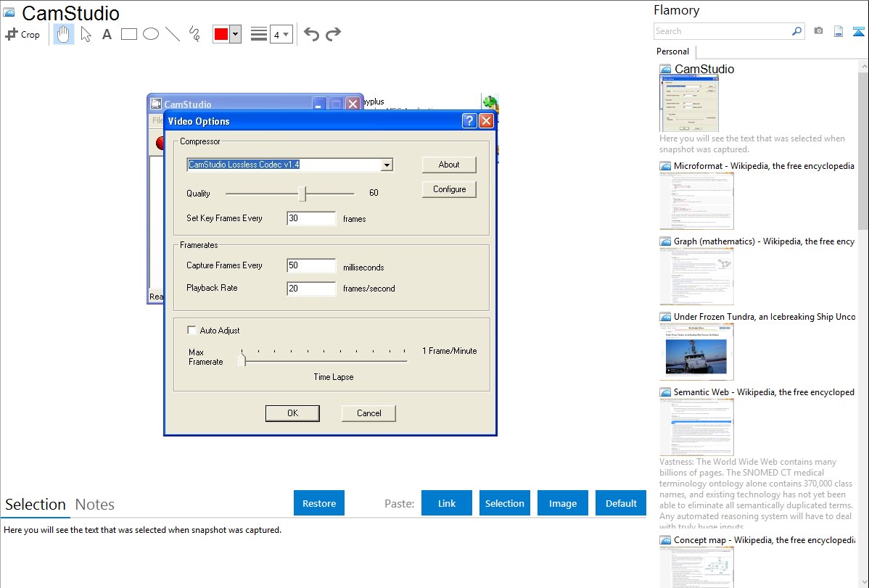The image size is (869, 588).
Task: Click the CamStudio snapshot item icon
Action: [x=665, y=70]
